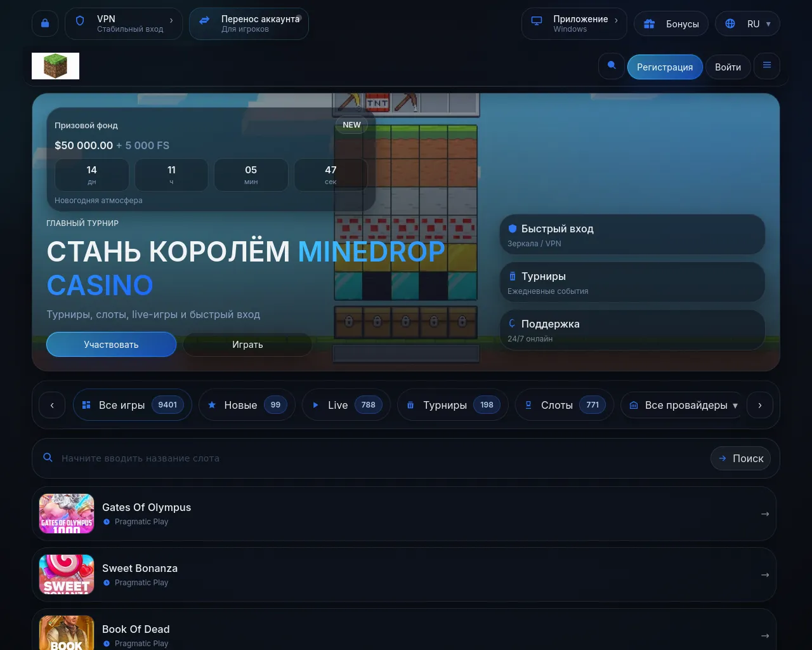Click the slot name search field

[x=381, y=458]
